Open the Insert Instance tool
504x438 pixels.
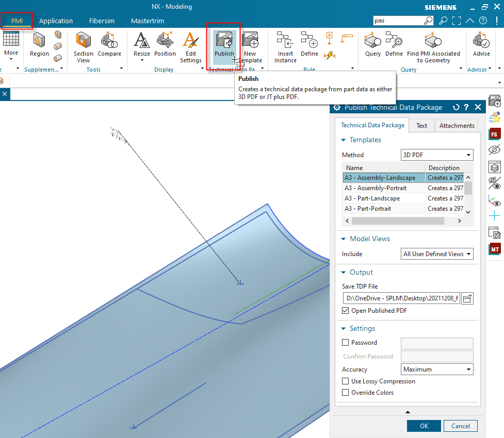(285, 45)
